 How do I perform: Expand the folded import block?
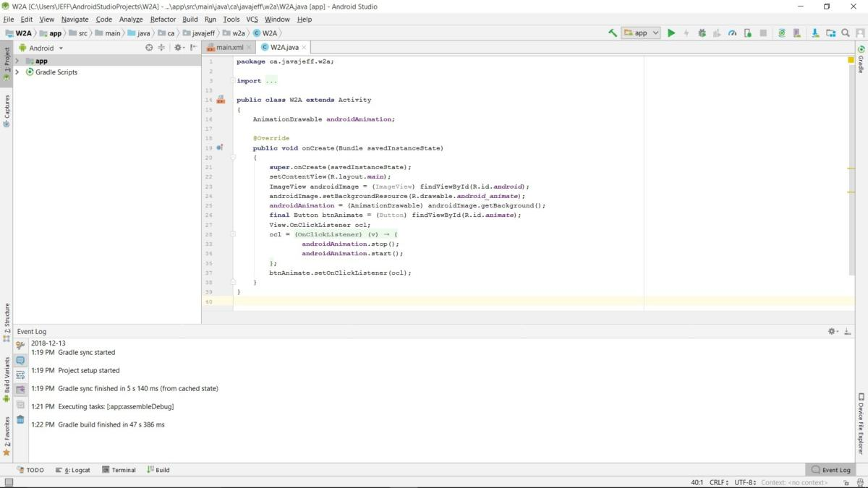coord(233,81)
